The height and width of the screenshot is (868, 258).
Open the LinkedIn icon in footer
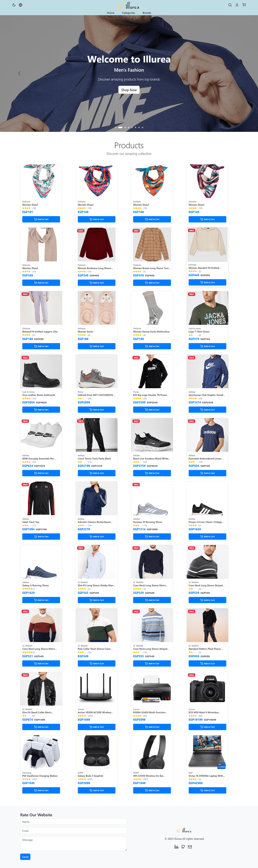(x=176, y=847)
